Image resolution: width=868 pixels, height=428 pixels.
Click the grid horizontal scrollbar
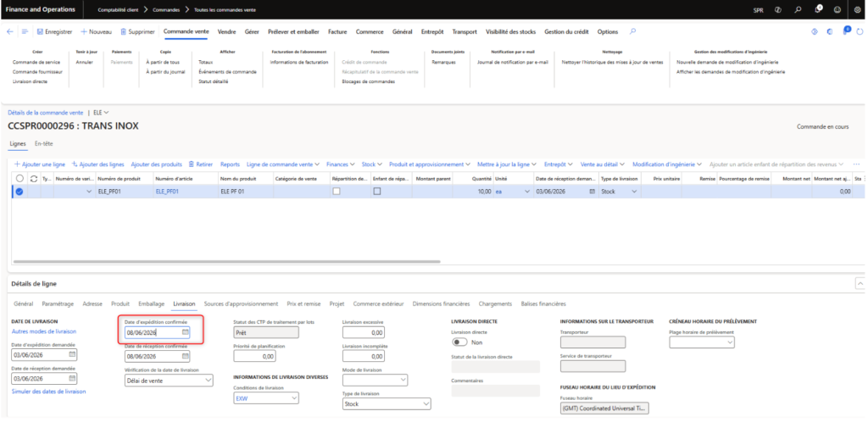(x=226, y=261)
